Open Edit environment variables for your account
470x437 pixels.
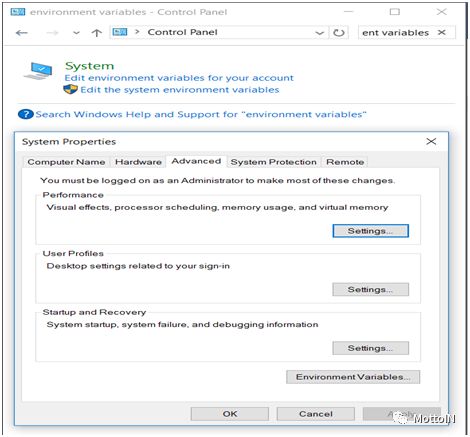click(x=179, y=78)
